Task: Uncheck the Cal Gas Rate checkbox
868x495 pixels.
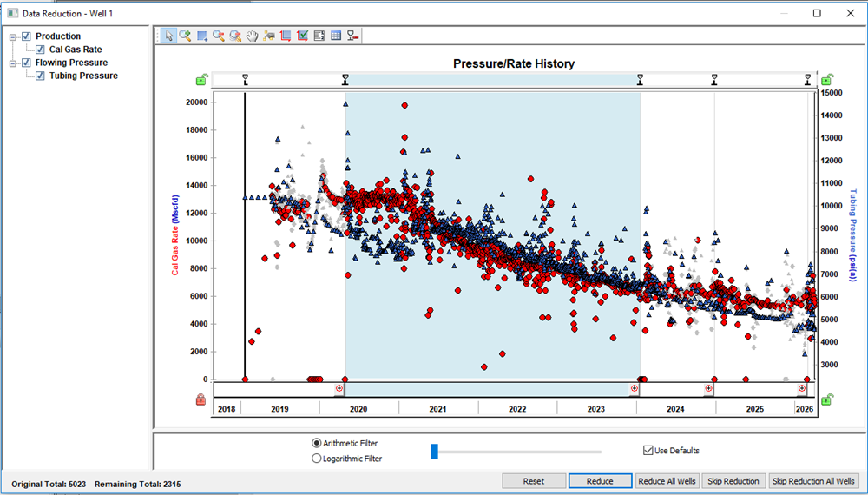Action: point(40,49)
